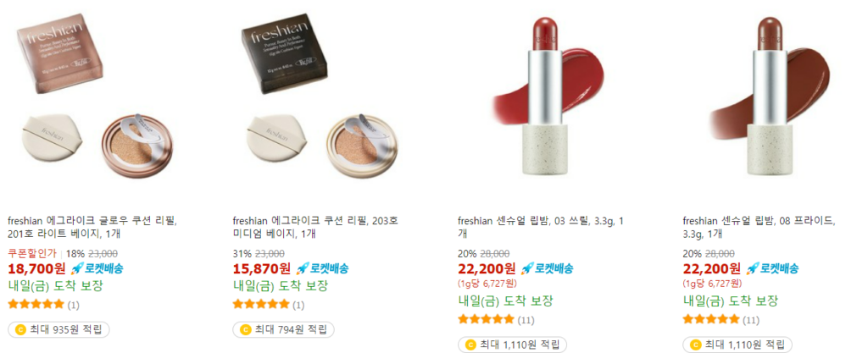Click star rating of 201호 라이트 베이지 cushion

pos(36,304)
